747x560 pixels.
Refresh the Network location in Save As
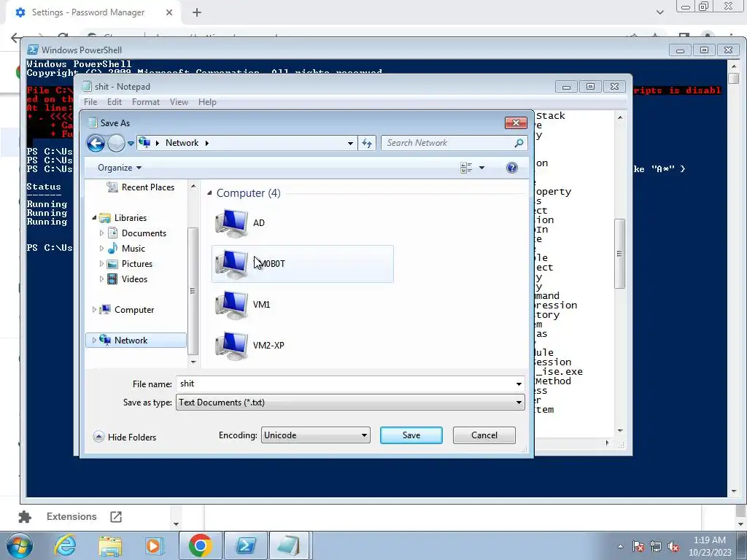click(x=366, y=143)
